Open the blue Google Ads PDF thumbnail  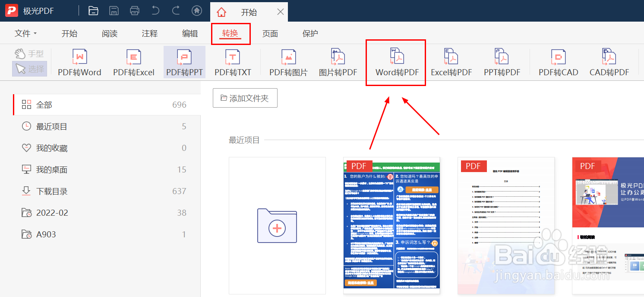coord(391,226)
